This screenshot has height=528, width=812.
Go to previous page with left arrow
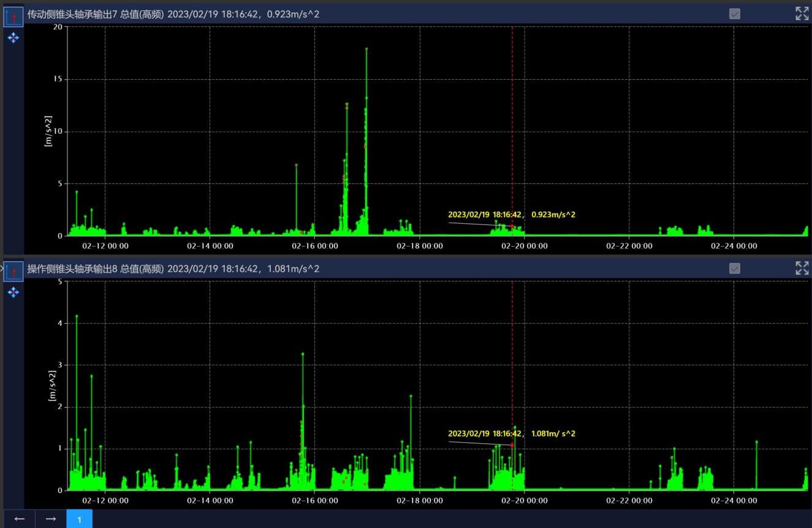(x=20, y=519)
